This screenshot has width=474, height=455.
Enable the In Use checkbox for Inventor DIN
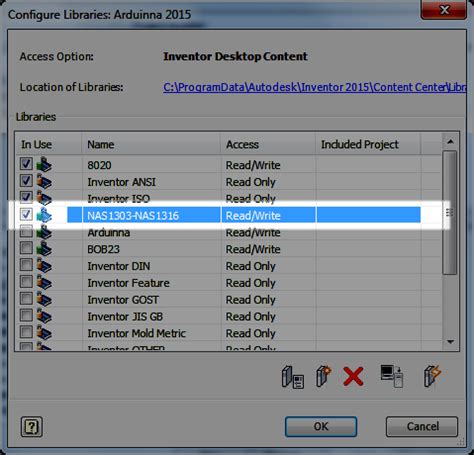pyautogui.click(x=26, y=265)
